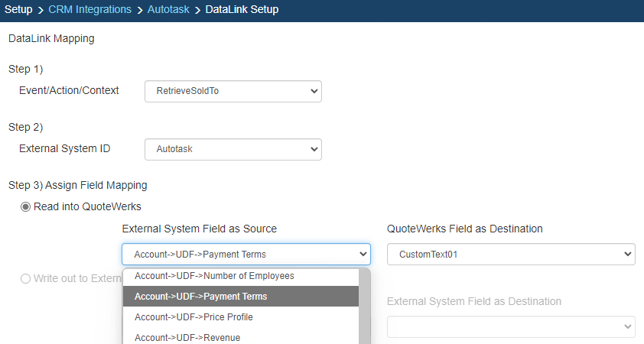Image resolution: width=644 pixels, height=344 pixels.
Task: Click the dropdown list's vertical scrollbar
Action: tap(365, 306)
